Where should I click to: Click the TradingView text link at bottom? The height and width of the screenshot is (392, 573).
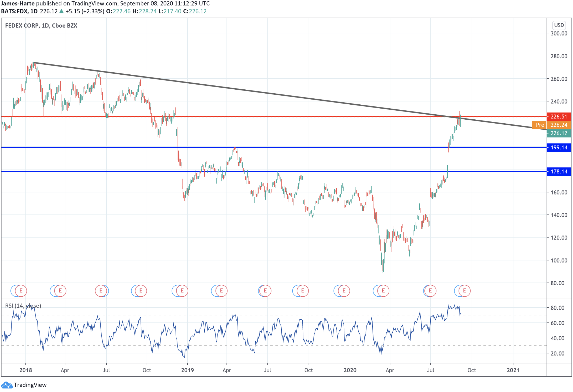click(x=30, y=385)
